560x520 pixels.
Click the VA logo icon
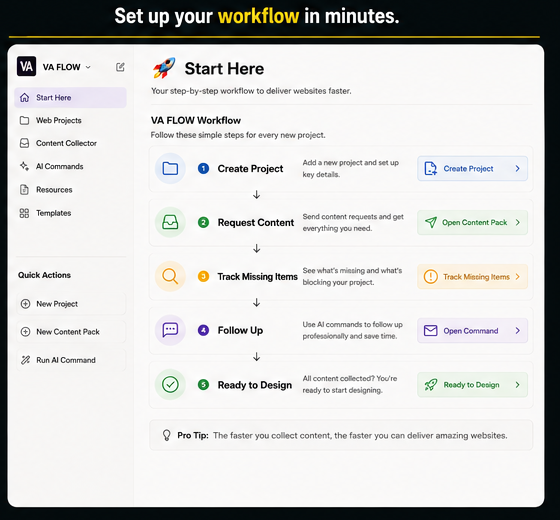(x=26, y=66)
